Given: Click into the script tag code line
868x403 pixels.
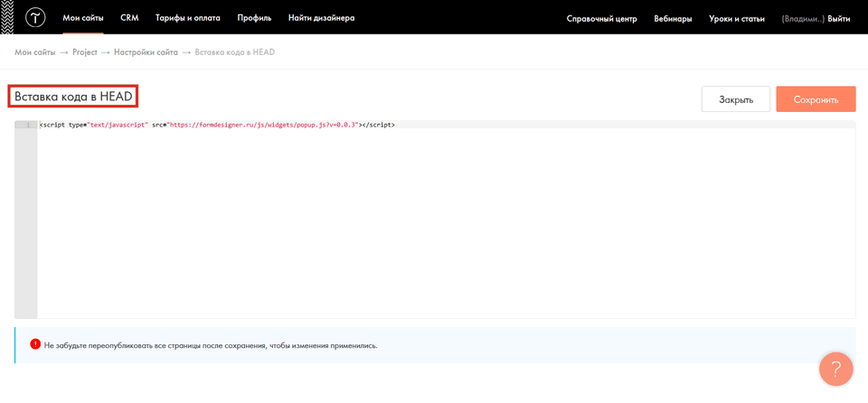Looking at the screenshot, I should 217,124.
